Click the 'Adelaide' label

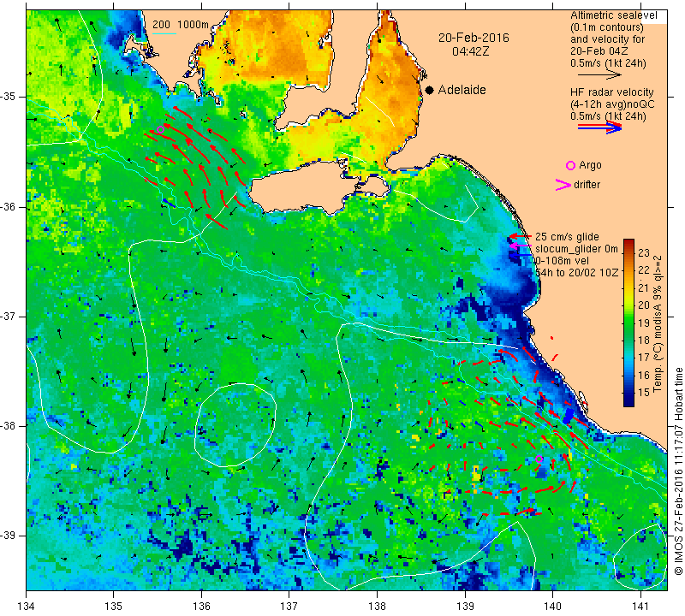462,90
